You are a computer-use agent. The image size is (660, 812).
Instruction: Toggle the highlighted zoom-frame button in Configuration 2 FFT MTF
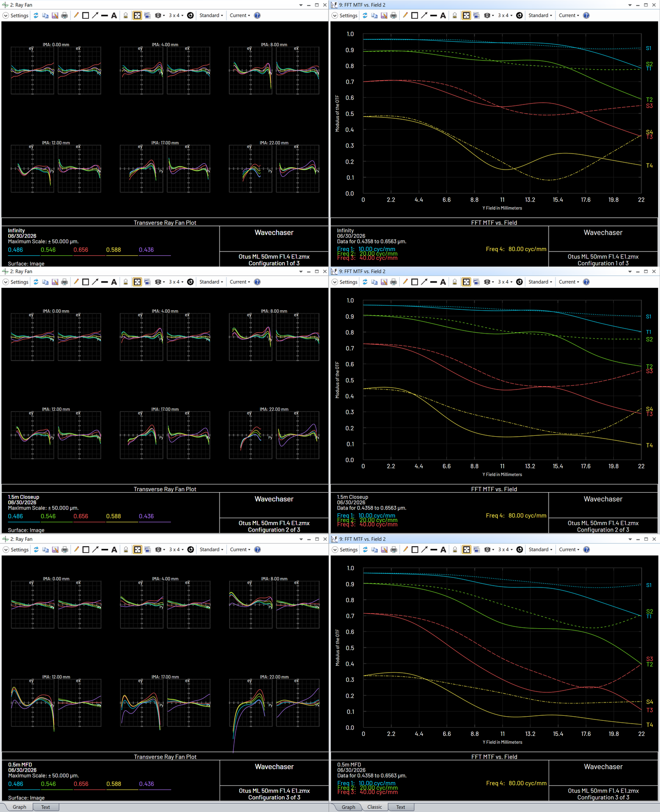(x=466, y=282)
